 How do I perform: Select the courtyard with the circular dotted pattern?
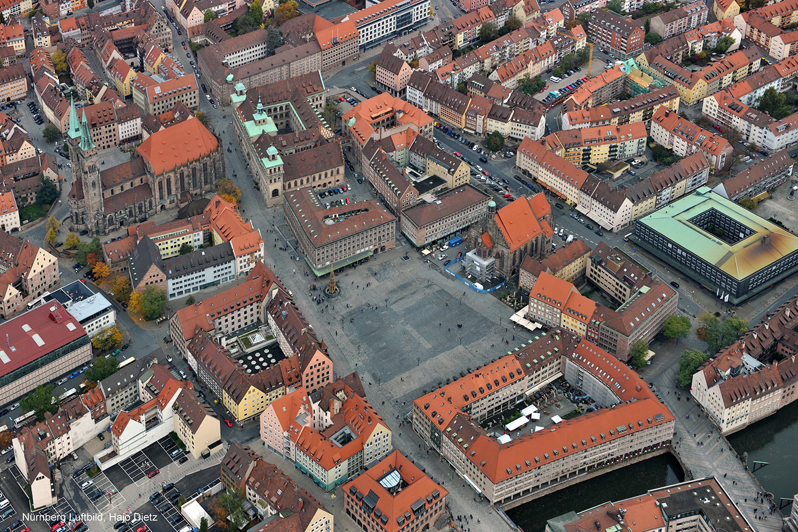(x=261, y=358)
